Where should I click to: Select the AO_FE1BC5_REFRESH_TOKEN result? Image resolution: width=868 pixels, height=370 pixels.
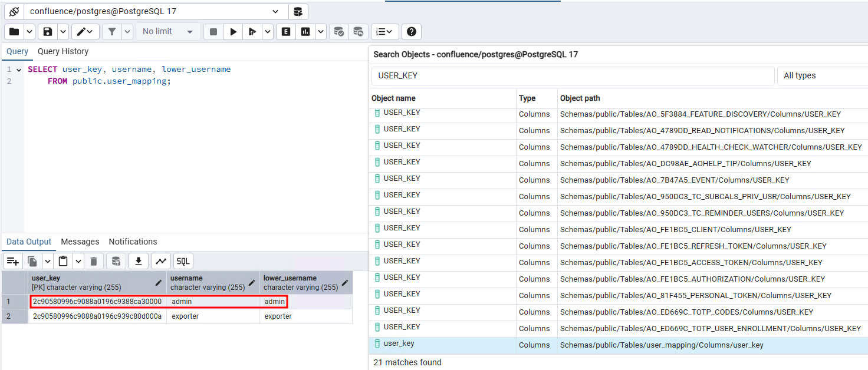tap(619, 246)
